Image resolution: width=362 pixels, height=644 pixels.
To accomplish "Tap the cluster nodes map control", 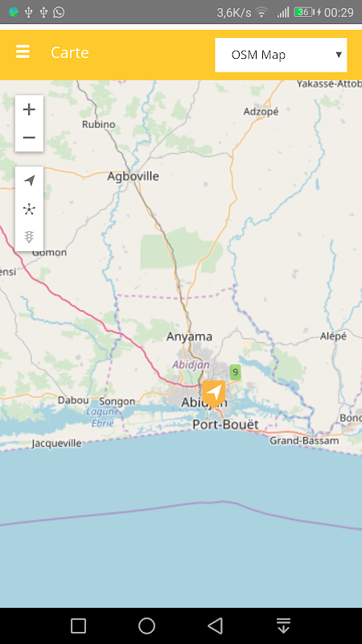I will pyautogui.click(x=29, y=209).
